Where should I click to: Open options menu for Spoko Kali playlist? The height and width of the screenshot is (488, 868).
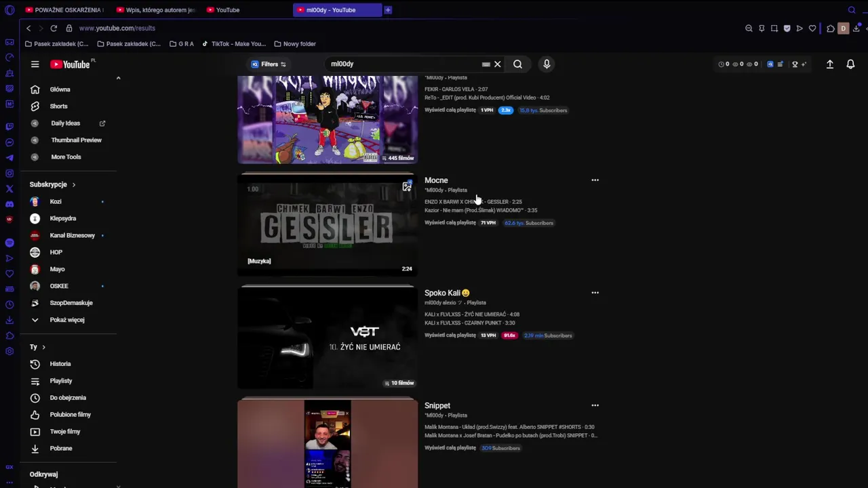[x=595, y=293]
